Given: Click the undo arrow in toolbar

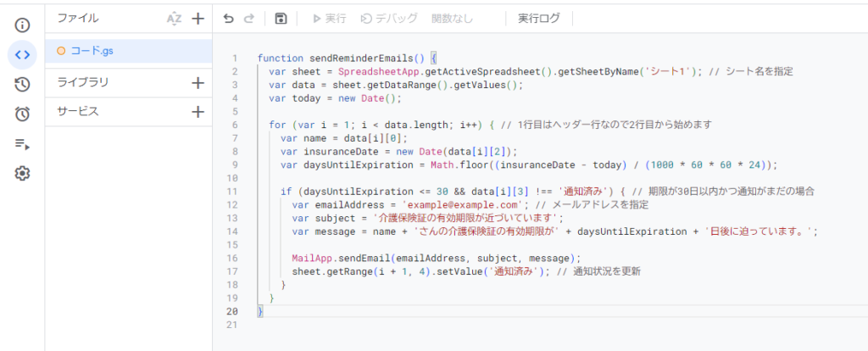Looking at the screenshot, I should (x=229, y=19).
